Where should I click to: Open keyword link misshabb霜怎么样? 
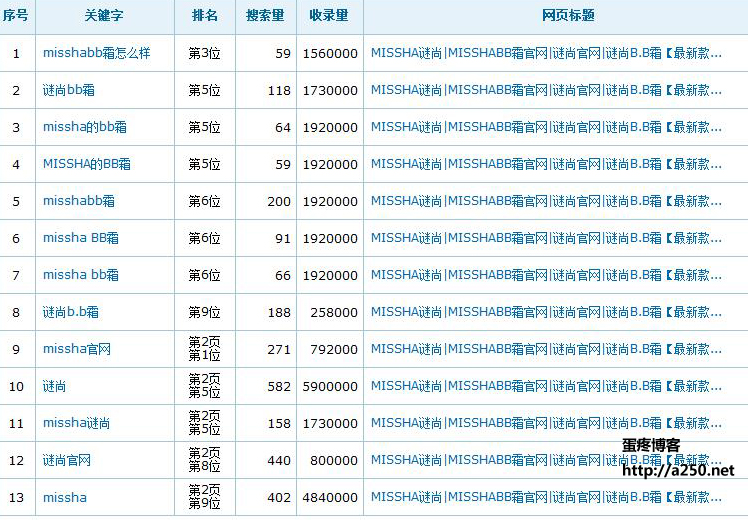pos(96,53)
